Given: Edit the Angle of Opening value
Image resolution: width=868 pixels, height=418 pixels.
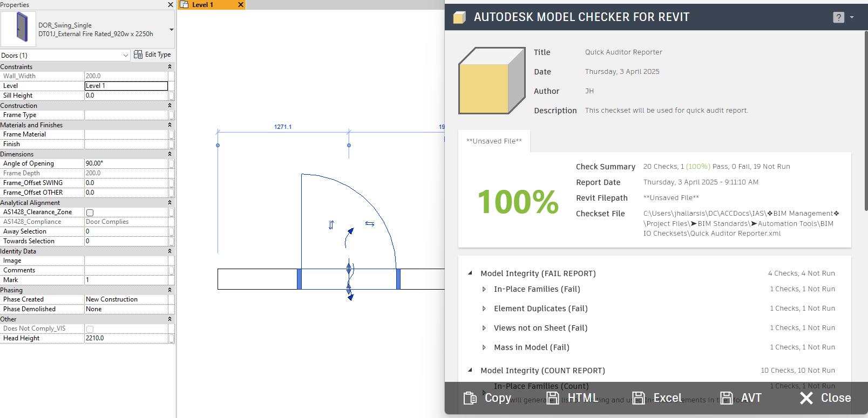Looking at the screenshot, I should (x=126, y=163).
